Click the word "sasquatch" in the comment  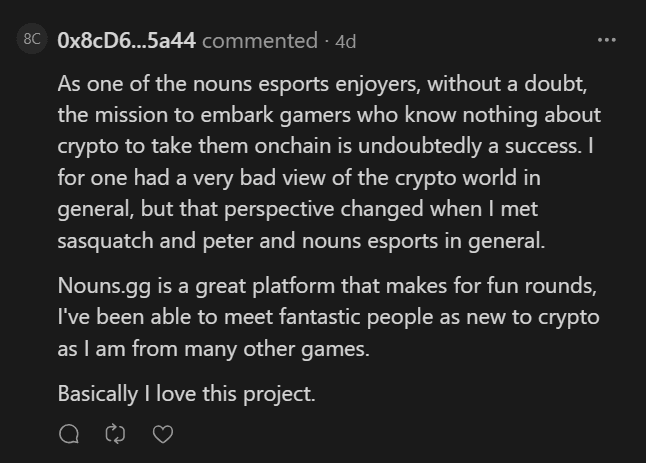tap(104, 243)
